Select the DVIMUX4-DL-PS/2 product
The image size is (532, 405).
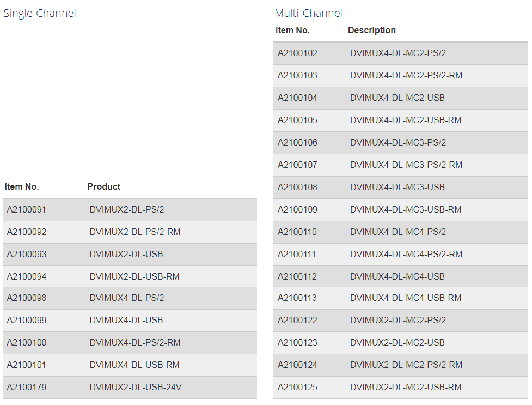[x=126, y=298]
